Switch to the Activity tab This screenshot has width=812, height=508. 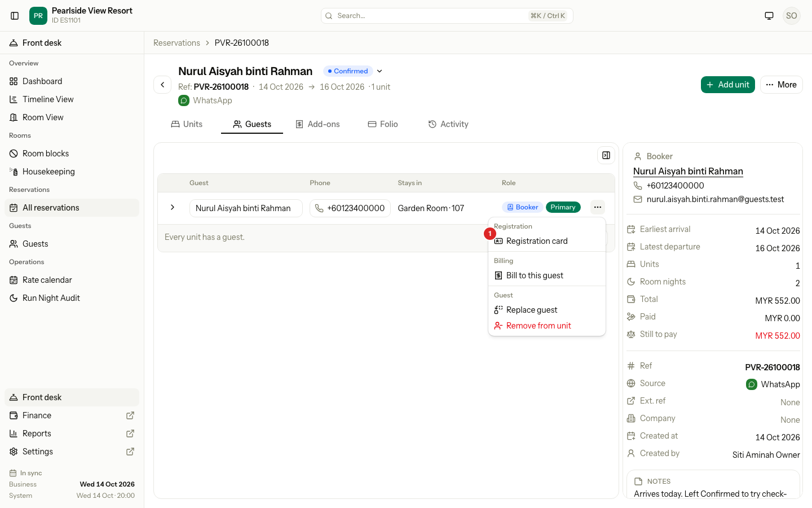tap(448, 124)
